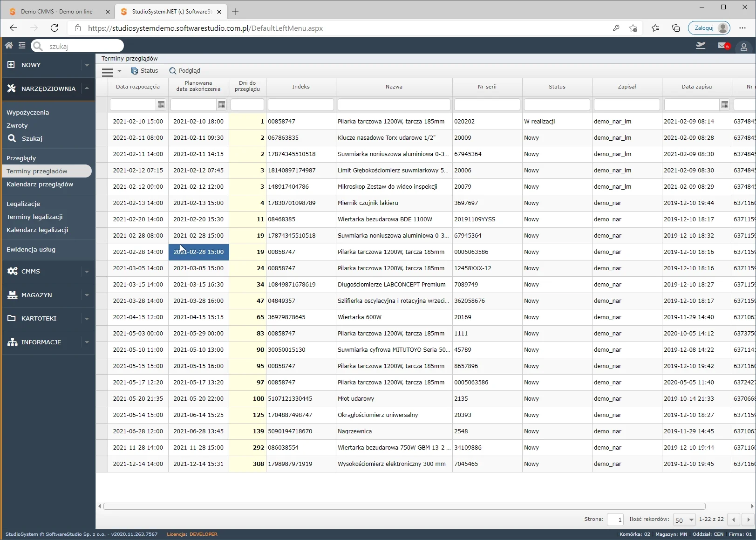Open calendar picker for Data zapisu filter
This screenshot has width=756, height=540.
coord(724,105)
